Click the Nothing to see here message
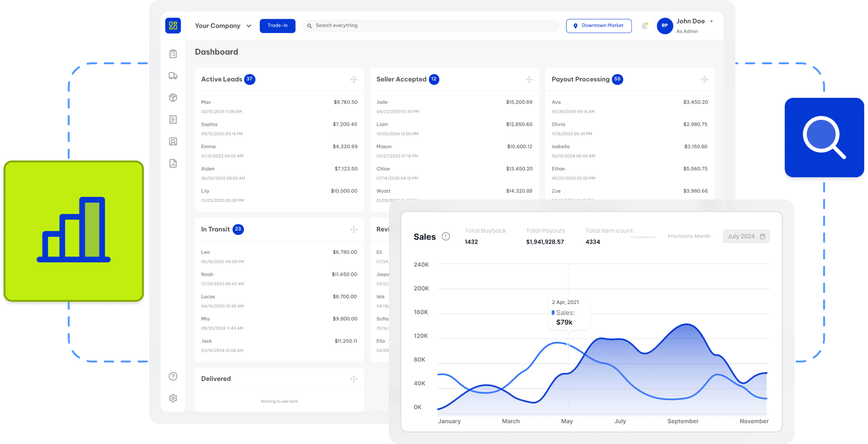The image size is (868, 444). tap(279, 401)
